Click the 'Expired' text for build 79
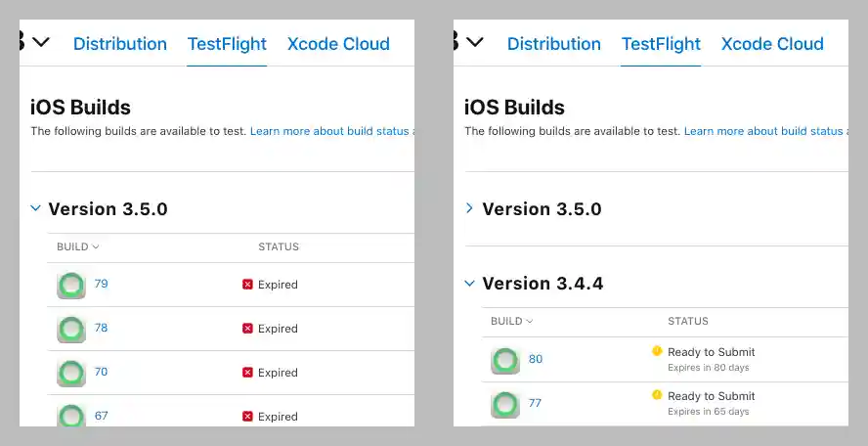 278,285
